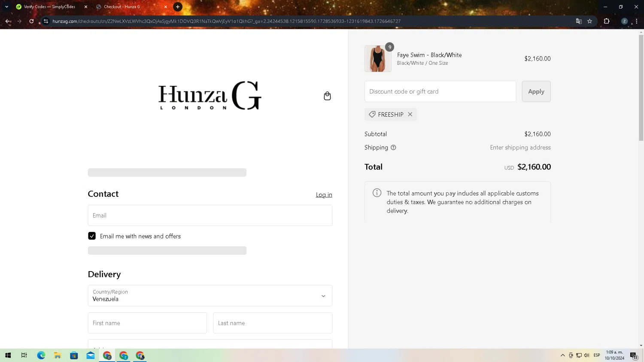Open Chrome profile avatar
The image size is (644, 362).
point(624,21)
